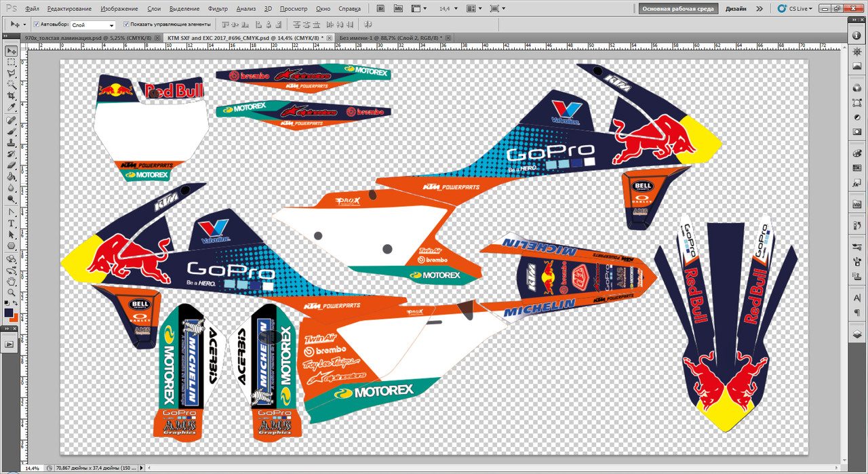Open the Paragraph panel icon

point(856,311)
